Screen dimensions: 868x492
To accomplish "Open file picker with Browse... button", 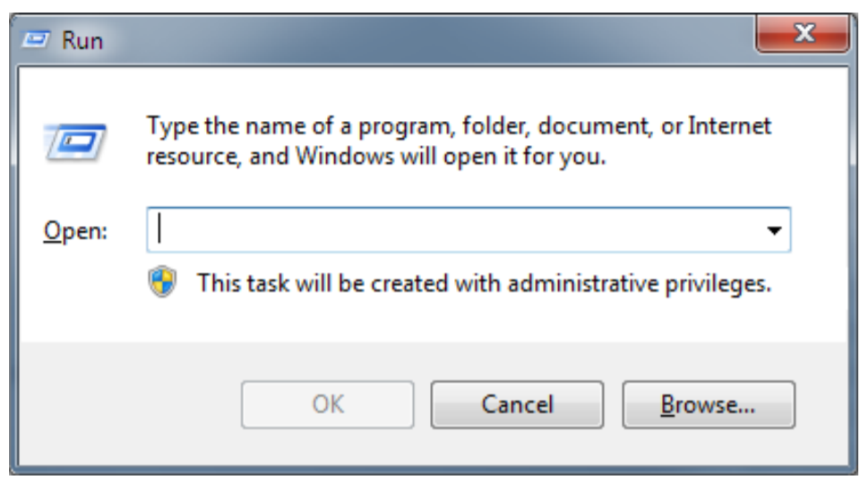I will [x=709, y=404].
